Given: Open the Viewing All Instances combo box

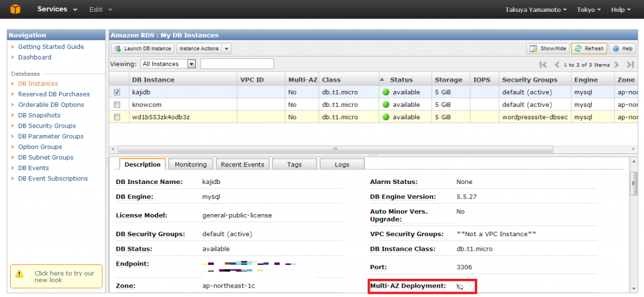Looking at the screenshot, I should coord(168,64).
